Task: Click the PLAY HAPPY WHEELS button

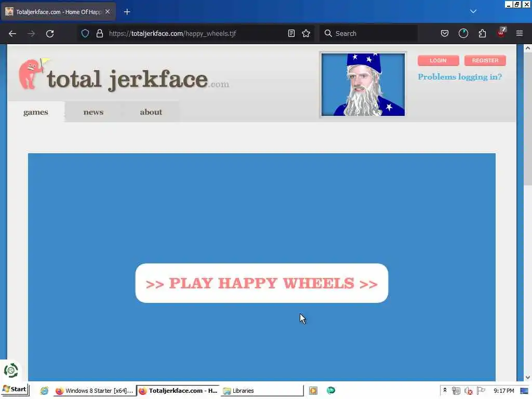Action: [x=262, y=283]
